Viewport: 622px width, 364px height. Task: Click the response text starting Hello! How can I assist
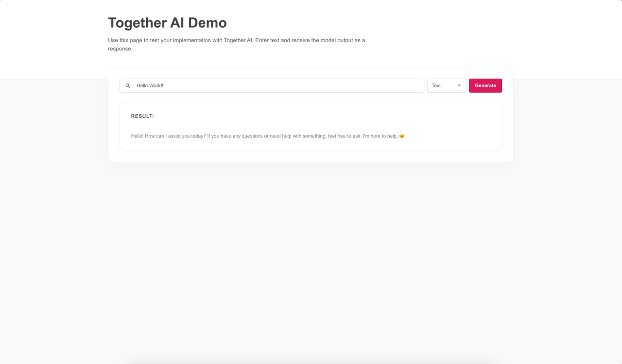(267, 136)
